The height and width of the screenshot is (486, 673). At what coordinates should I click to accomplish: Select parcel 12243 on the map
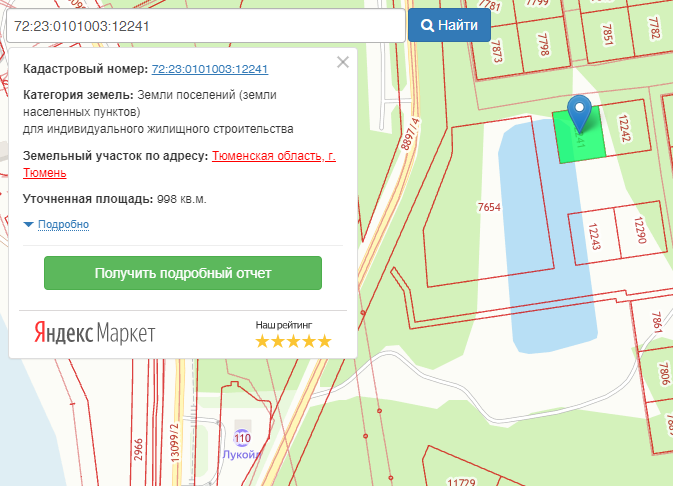coord(593,237)
